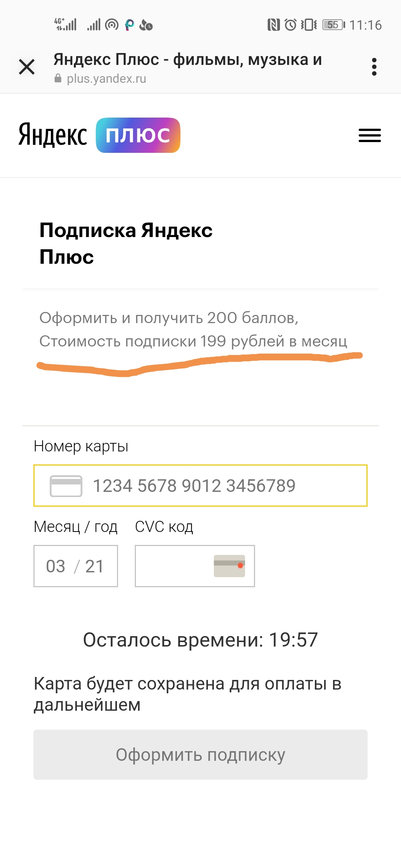Tap the Оформить подписку button
Image resolution: width=401 pixels, height=868 pixels.
point(200,754)
